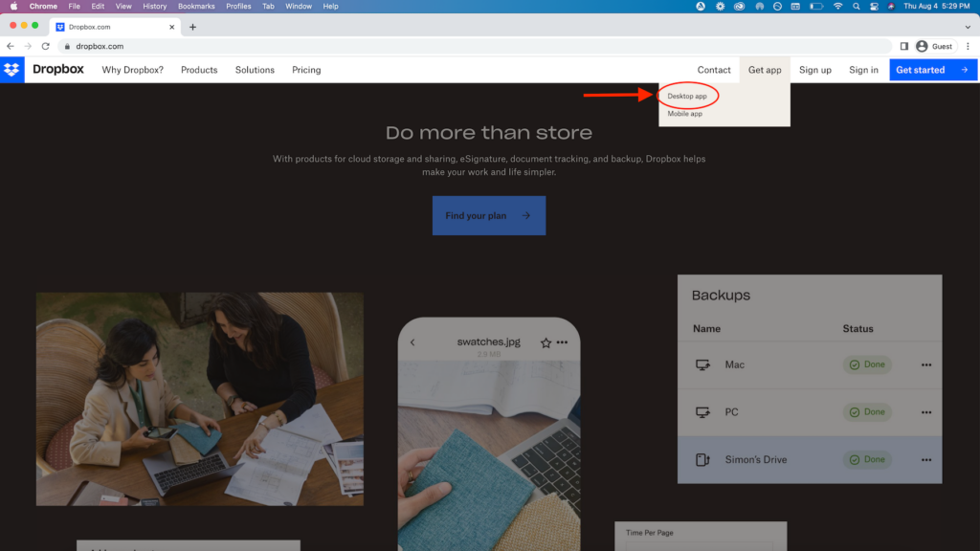Screen dimensions: 980x551
Task: Open the Pricing page link
Action: tap(306, 70)
